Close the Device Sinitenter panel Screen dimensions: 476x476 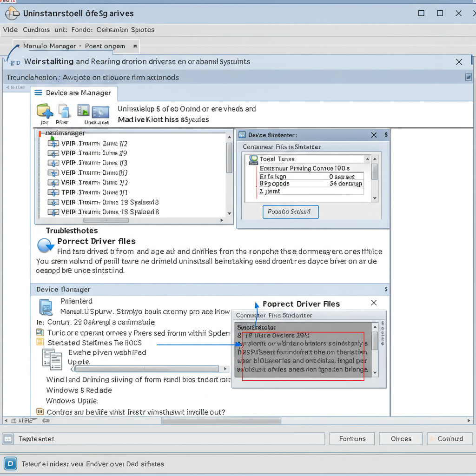pos(374,135)
